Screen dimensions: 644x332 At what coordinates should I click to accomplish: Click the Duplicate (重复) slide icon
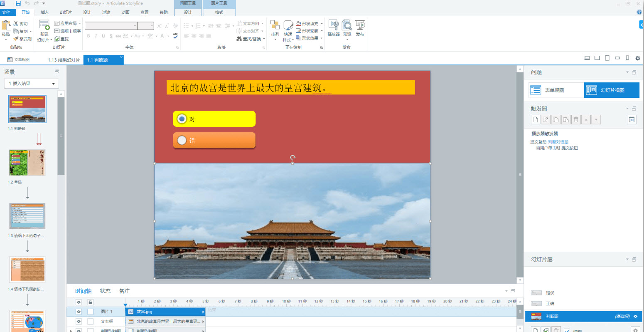point(57,39)
